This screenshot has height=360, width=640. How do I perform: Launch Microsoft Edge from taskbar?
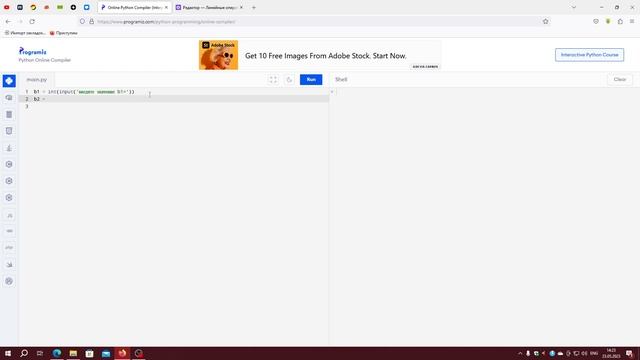57,353
